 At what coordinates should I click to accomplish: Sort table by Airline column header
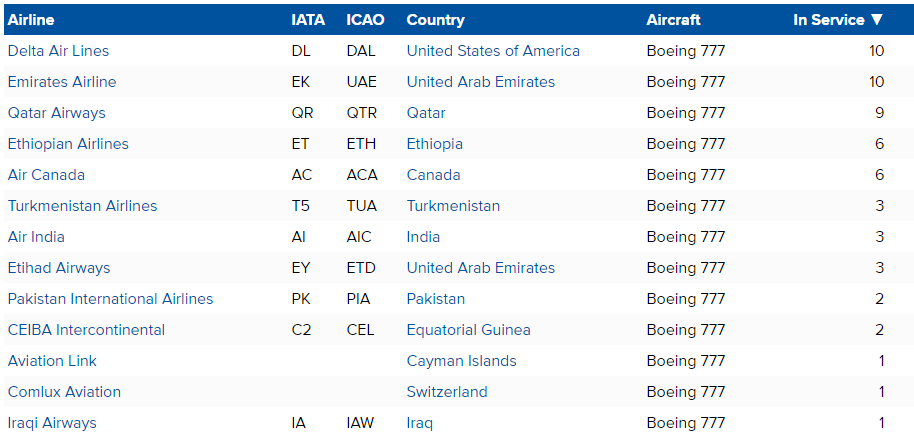coord(31,20)
